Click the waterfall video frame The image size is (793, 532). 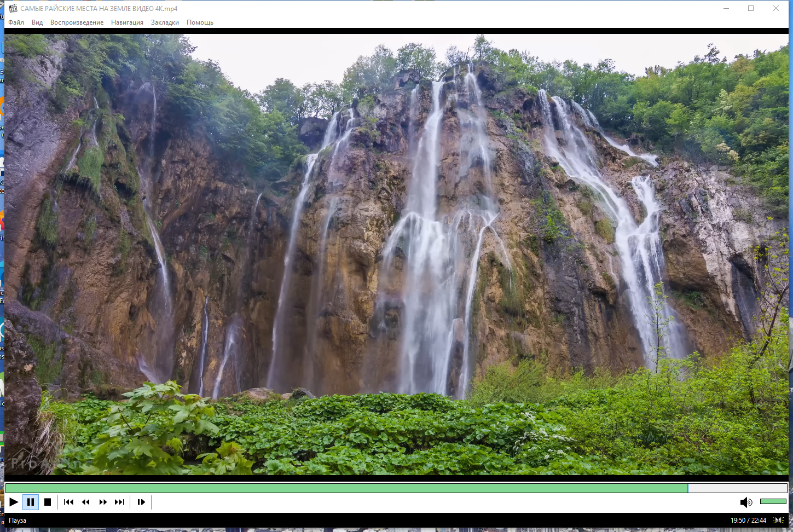[x=396, y=255]
